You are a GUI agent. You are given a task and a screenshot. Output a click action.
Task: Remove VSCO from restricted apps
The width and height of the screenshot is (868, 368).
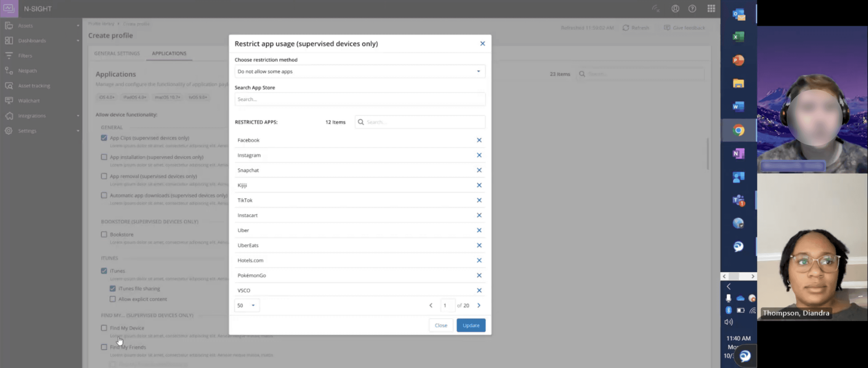click(479, 290)
